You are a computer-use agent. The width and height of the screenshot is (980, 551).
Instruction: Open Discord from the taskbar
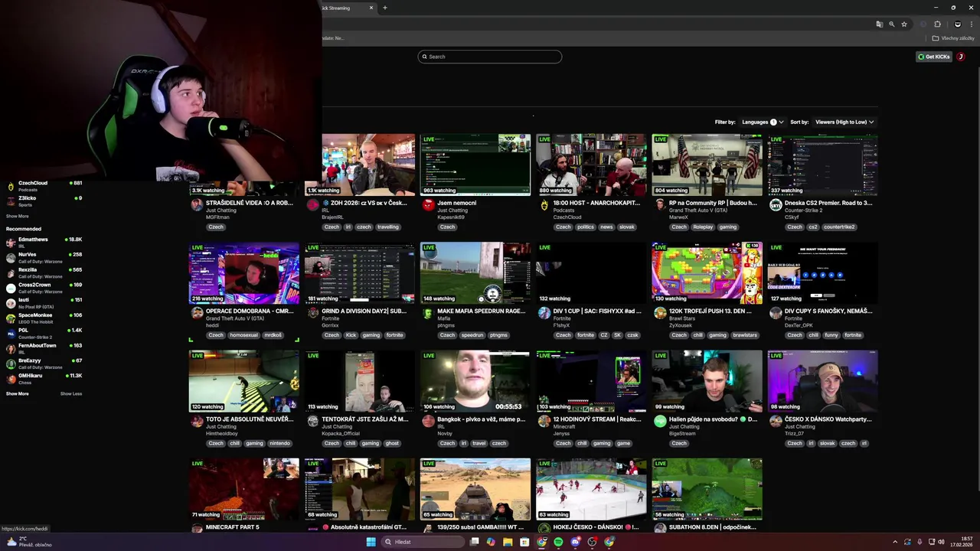click(575, 542)
